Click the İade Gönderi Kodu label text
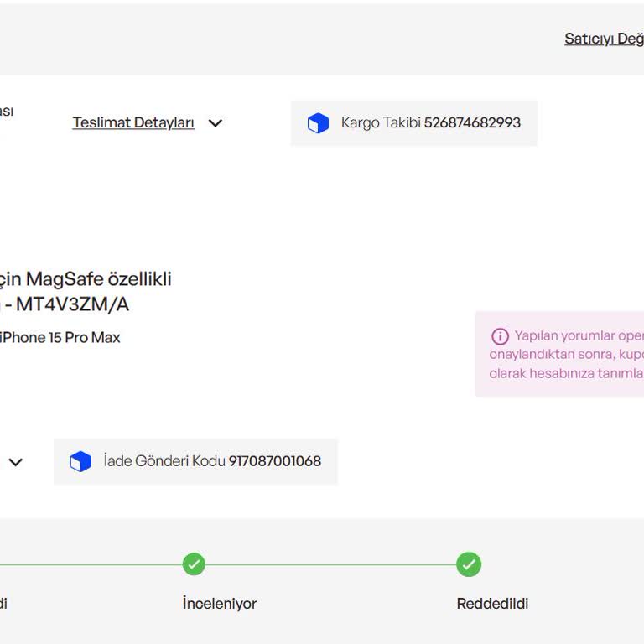The height and width of the screenshot is (644, 644). (x=164, y=461)
